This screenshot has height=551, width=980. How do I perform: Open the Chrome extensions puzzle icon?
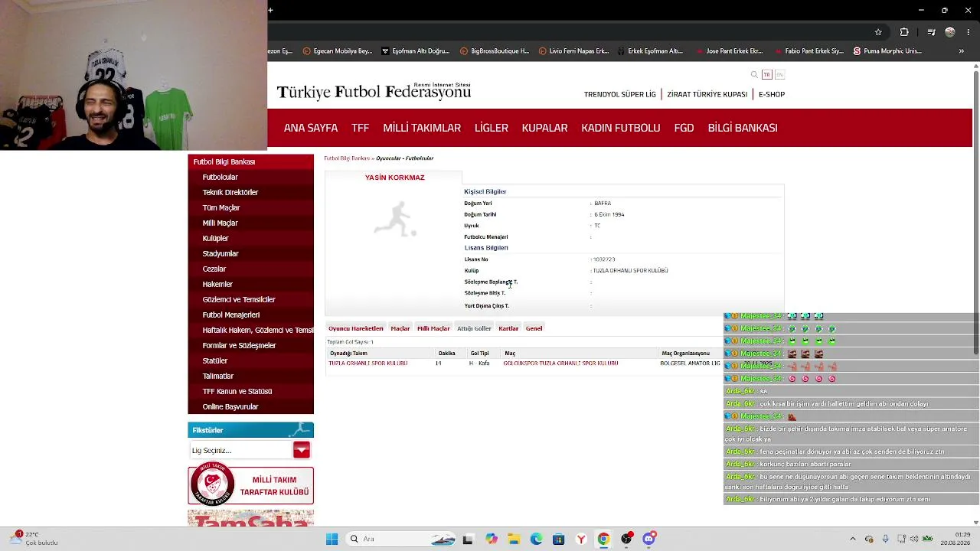point(904,32)
